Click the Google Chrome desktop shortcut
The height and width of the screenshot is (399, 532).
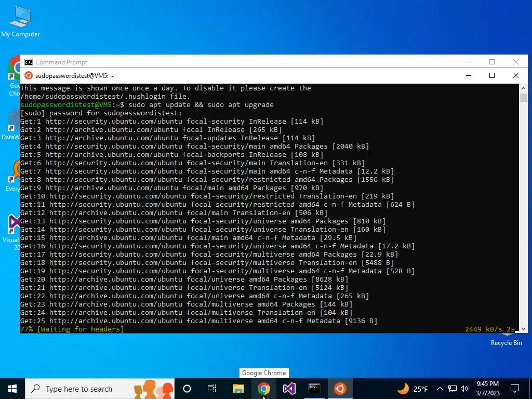[x=14, y=76]
